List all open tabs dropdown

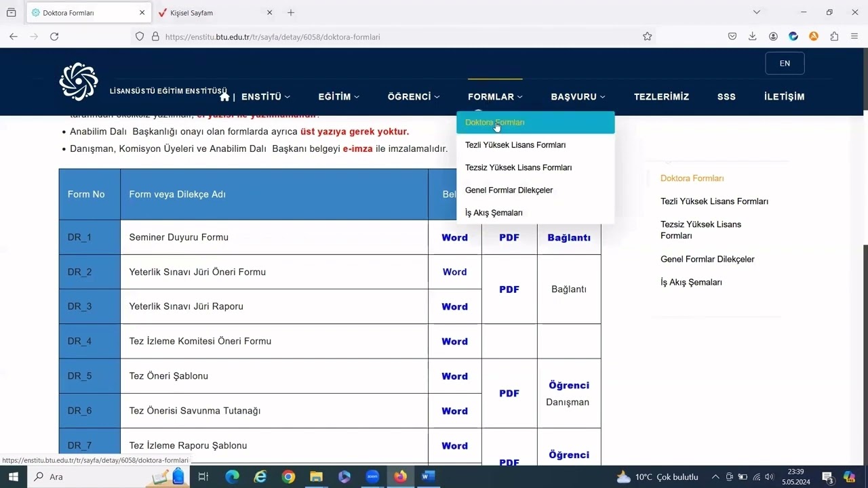[757, 12]
